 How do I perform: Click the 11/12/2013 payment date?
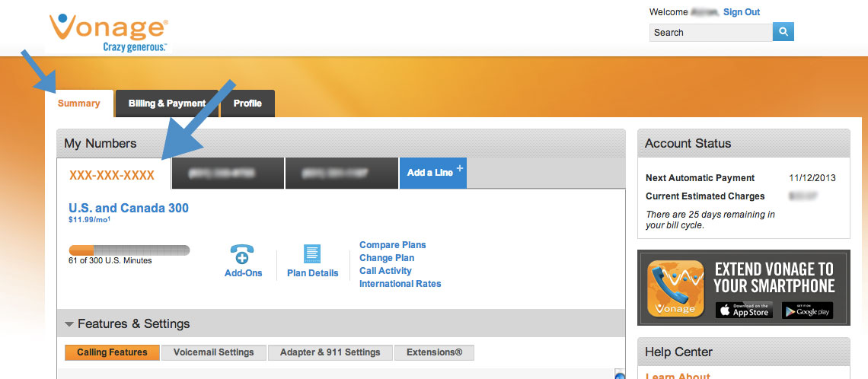coord(812,178)
